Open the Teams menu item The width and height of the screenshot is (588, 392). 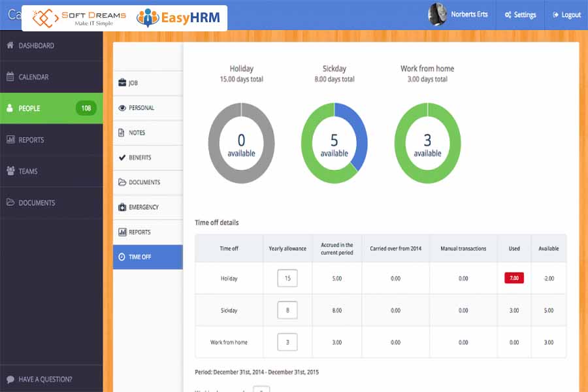[x=52, y=171]
